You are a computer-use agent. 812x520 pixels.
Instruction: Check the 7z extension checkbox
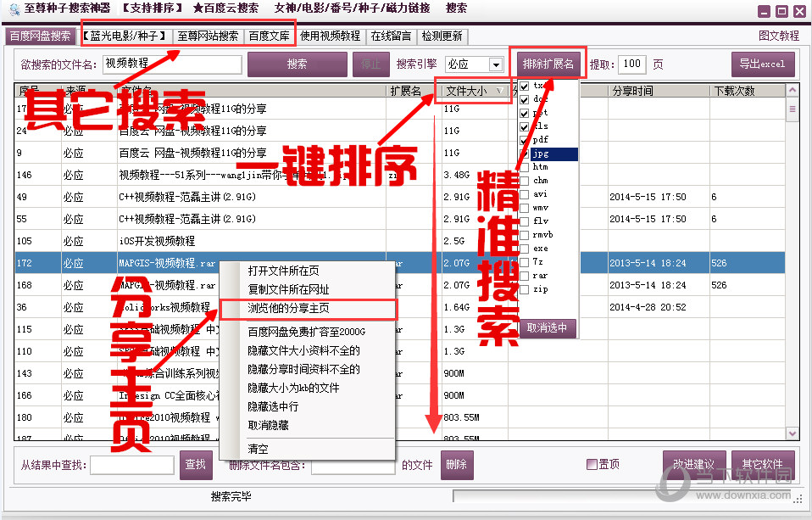(x=525, y=262)
